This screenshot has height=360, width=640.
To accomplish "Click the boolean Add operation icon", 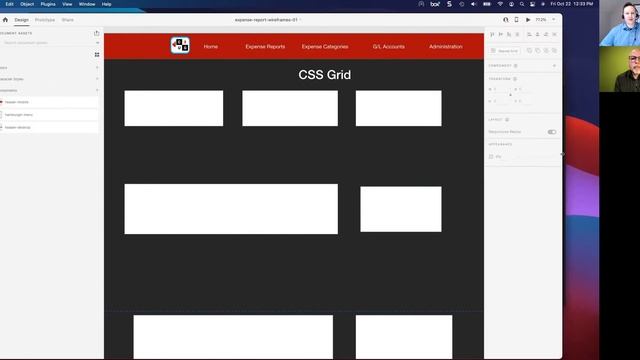I will [529, 51].
